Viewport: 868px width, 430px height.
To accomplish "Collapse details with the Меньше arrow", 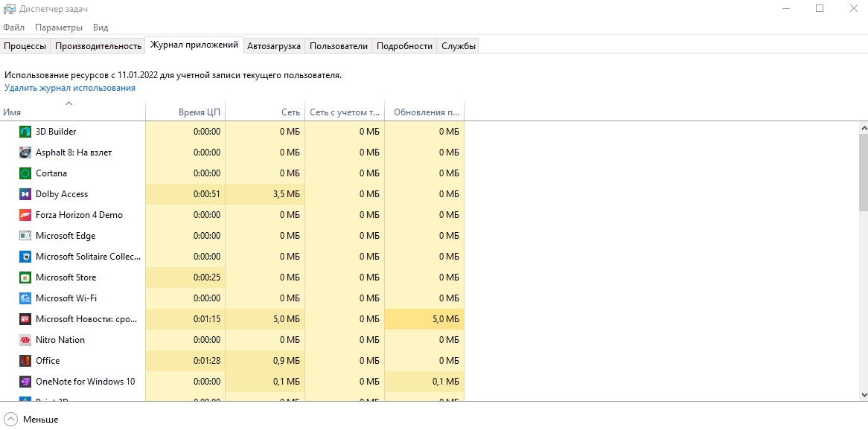I will coord(11,419).
